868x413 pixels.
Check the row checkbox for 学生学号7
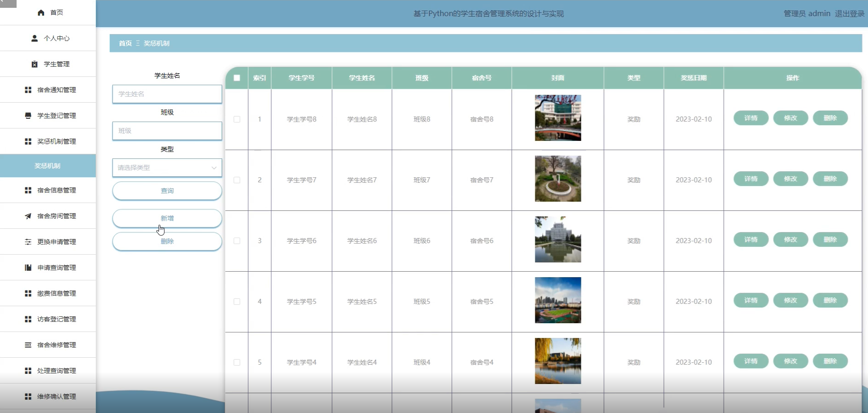click(237, 180)
